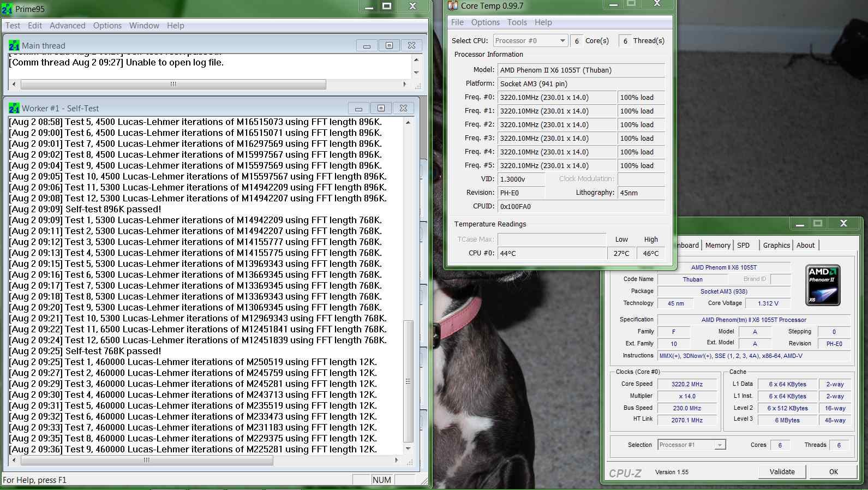This screenshot has width=868, height=490.
Task: Maximize the Worker #1 Self-Test sub-window
Action: click(x=381, y=109)
